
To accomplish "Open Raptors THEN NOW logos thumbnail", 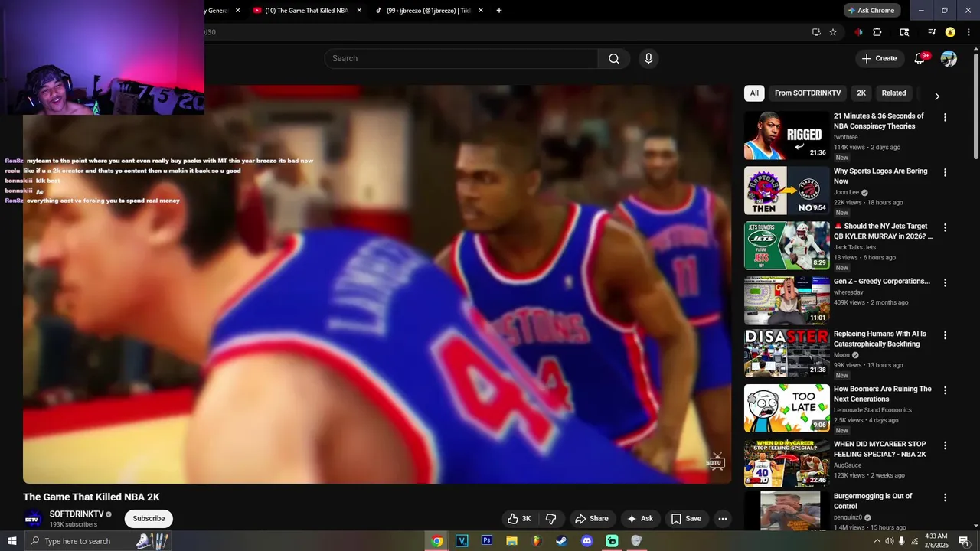I will click(x=787, y=191).
